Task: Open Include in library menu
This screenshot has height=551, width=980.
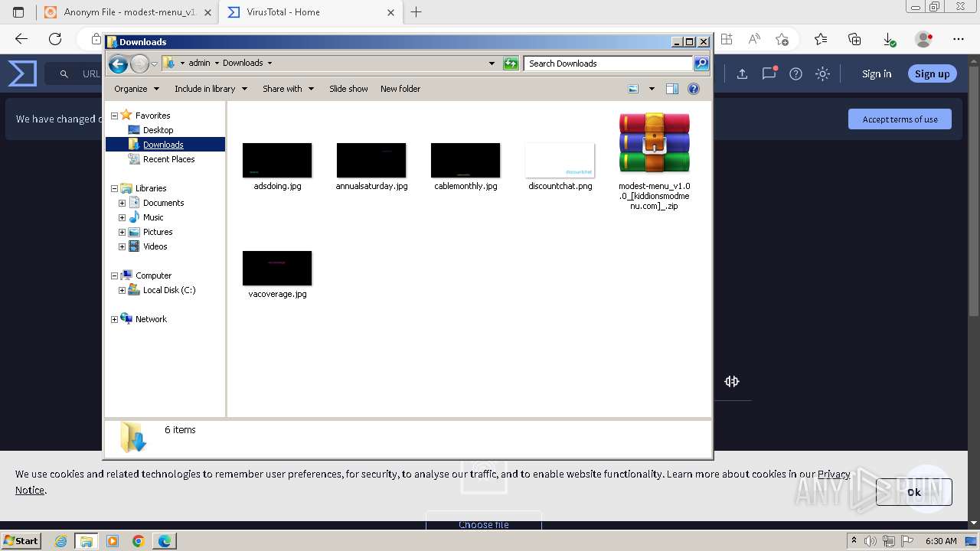Action: (x=211, y=89)
